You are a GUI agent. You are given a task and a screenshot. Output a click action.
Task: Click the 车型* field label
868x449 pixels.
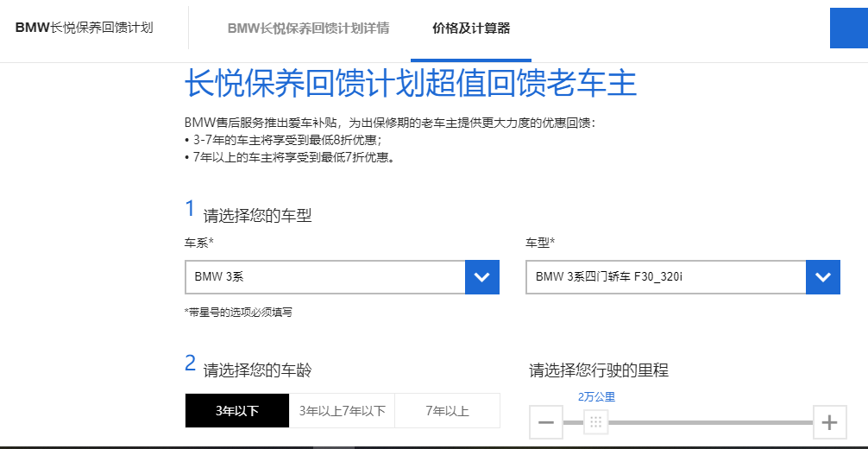[x=540, y=243]
